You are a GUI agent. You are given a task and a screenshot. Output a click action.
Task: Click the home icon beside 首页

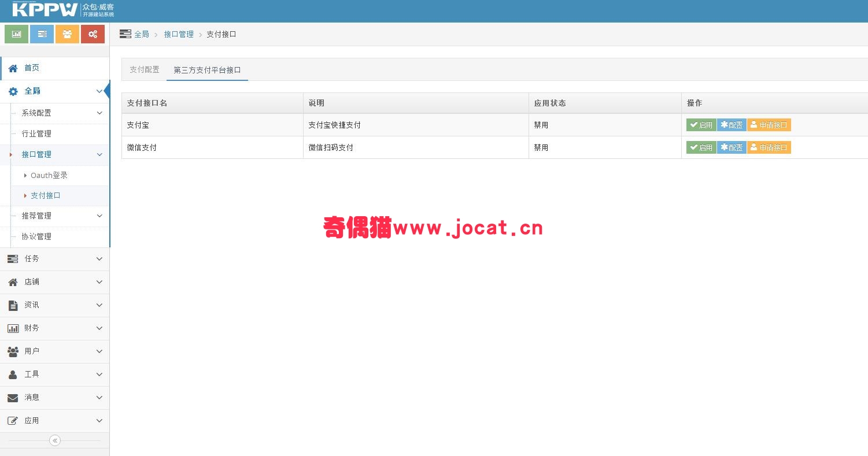[13, 68]
